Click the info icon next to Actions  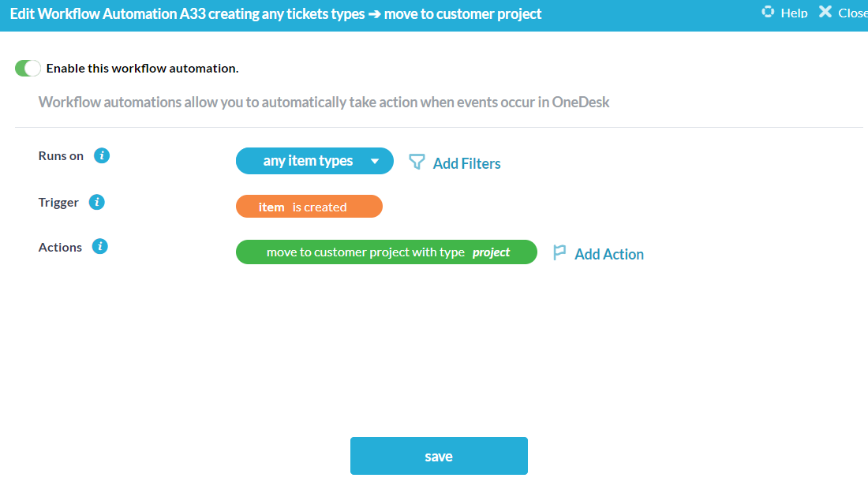point(99,247)
